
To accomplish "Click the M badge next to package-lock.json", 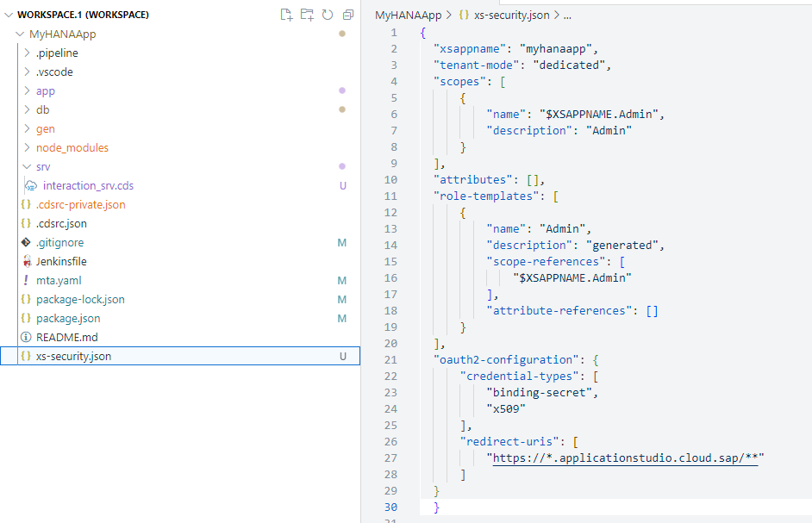I will click(341, 299).
